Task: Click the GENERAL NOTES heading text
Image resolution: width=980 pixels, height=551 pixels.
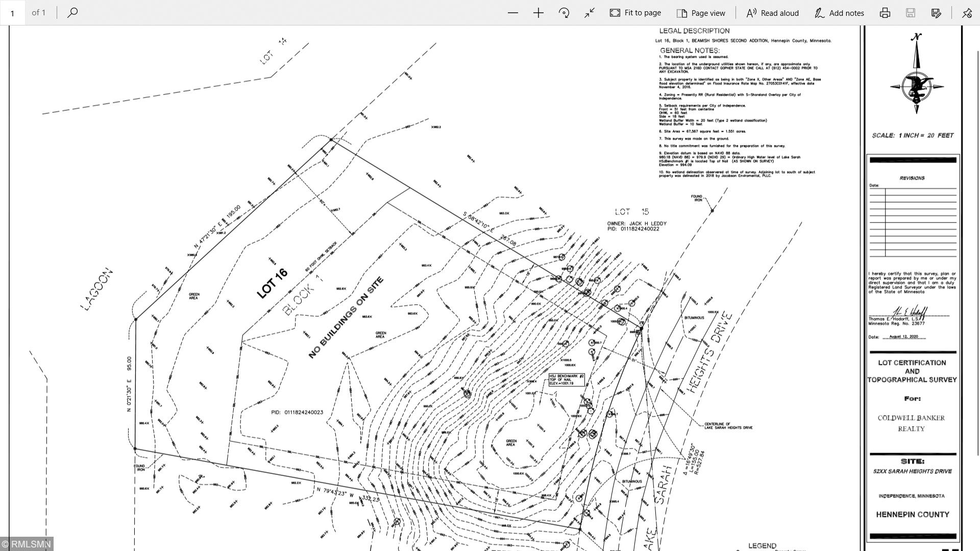Action: [x=690, y=51]
